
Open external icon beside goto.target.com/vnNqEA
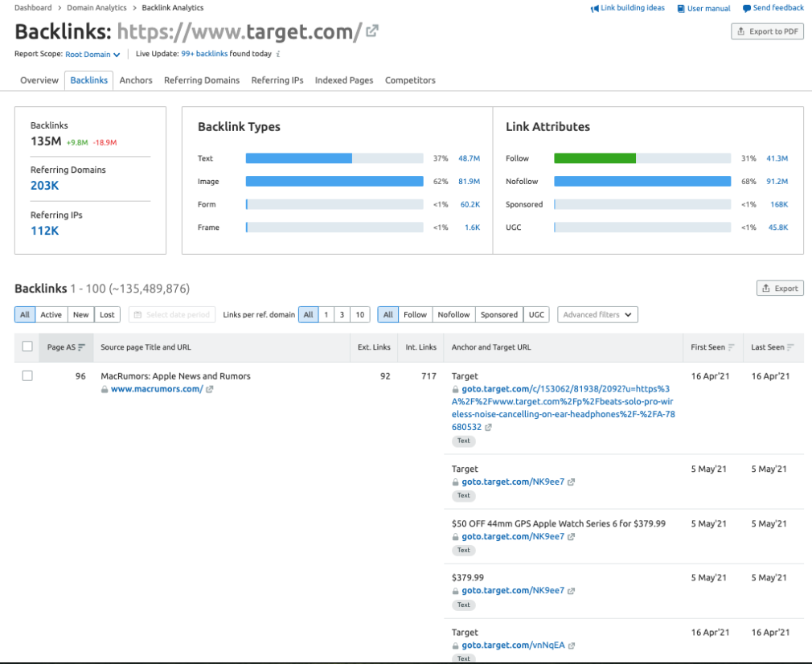(x=571, y=646)
